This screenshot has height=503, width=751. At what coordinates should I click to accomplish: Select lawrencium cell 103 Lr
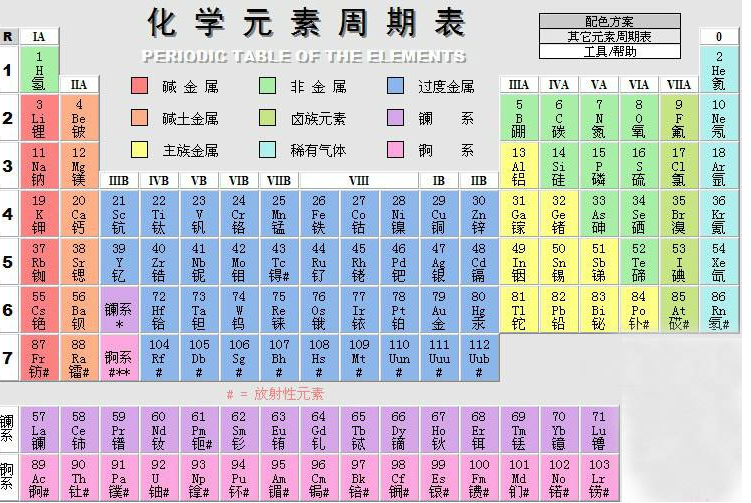tap(599, 478)
